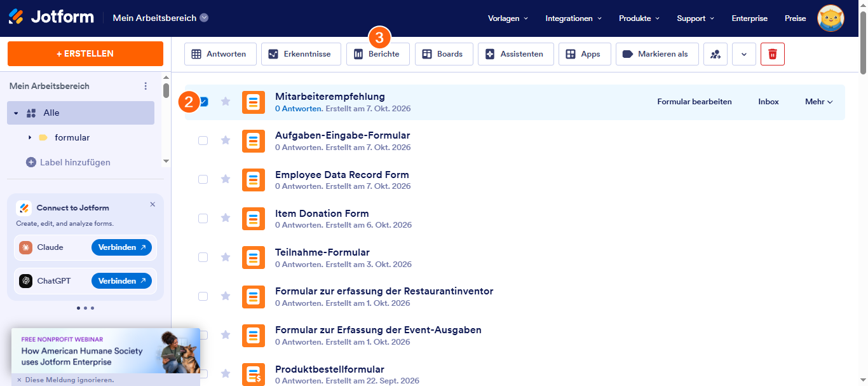Viewport: 868px width, 386px height.
Task: Close the Connect to Jotform card
Action: 153,204
